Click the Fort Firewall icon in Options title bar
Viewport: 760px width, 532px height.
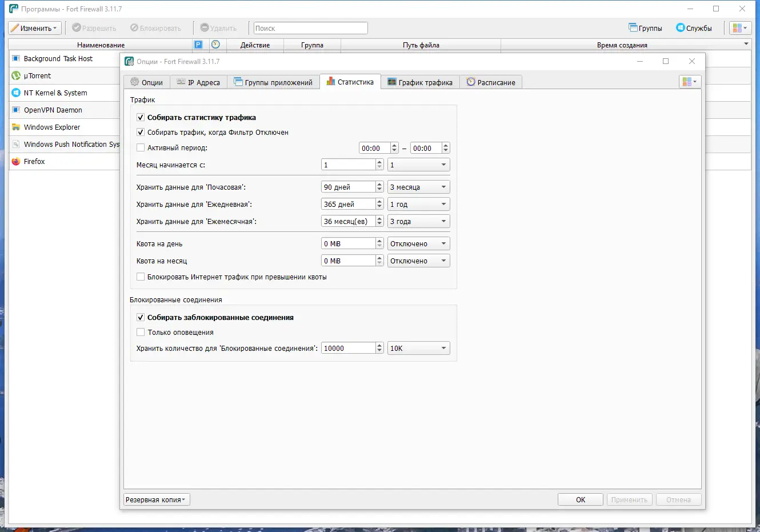click(x=129, y=61)
